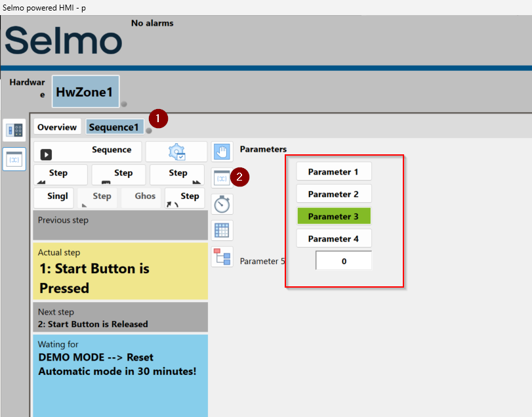Open the parameters icon in left sidebar
The width and height of the screenshot is (532, 417).
tap(14, 159)
